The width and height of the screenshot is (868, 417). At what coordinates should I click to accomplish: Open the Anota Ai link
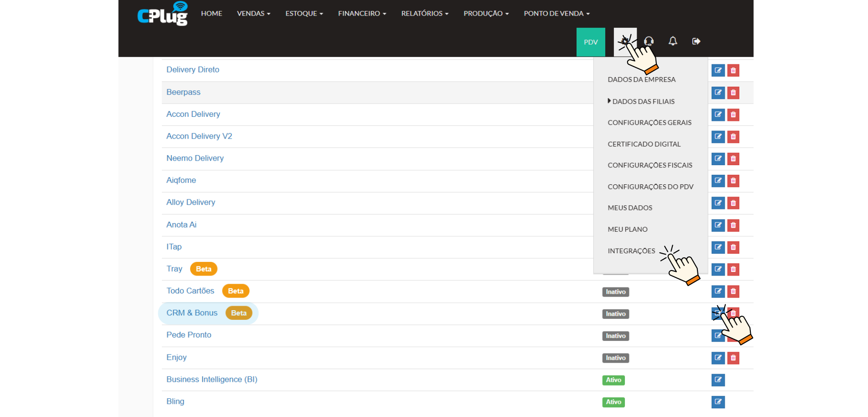tap(182, 225)
